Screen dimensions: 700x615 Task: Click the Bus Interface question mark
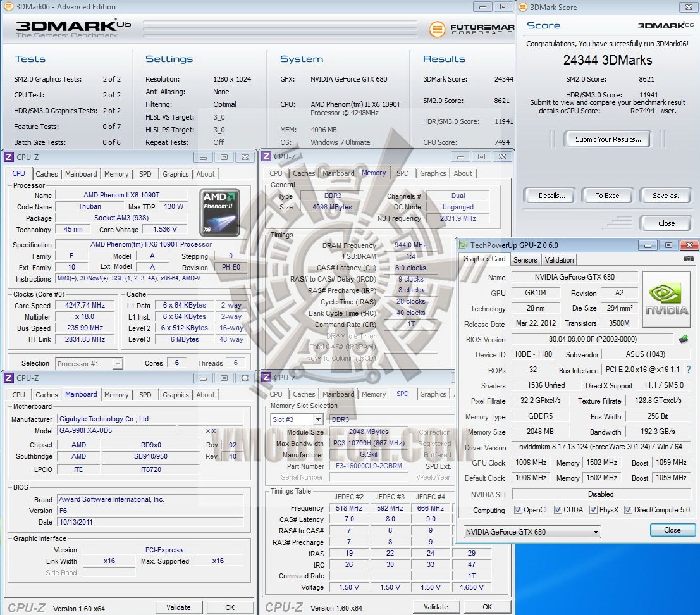[x=688, y=370]
